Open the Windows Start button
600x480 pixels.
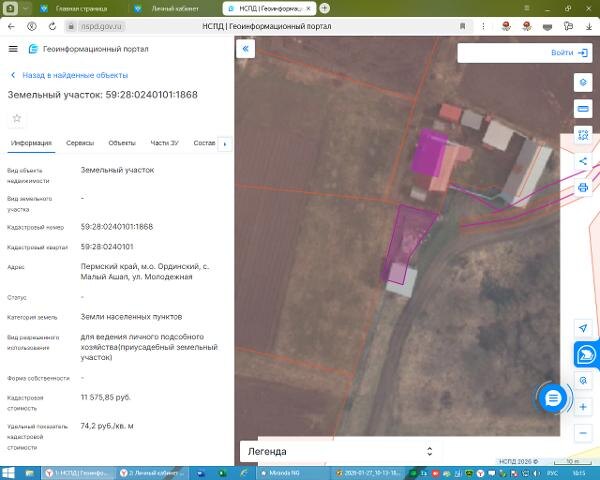tap(8, 473)
